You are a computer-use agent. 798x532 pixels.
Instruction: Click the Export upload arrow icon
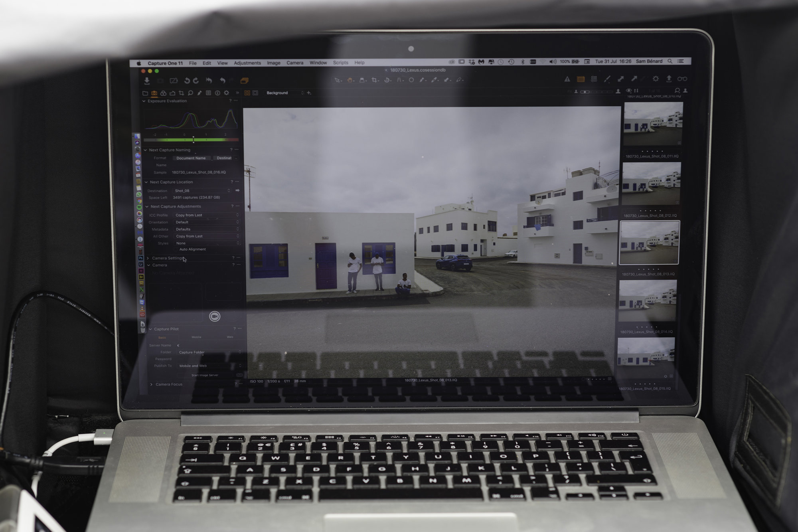pos(669,79)
